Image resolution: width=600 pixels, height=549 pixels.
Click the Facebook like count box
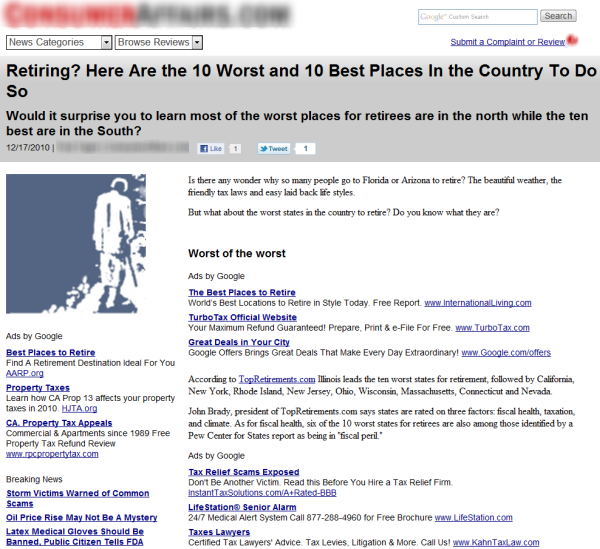coord(235,148)
